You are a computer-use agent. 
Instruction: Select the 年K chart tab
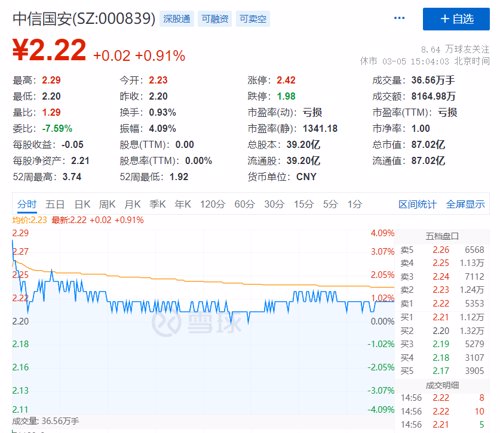click(183, 204)
